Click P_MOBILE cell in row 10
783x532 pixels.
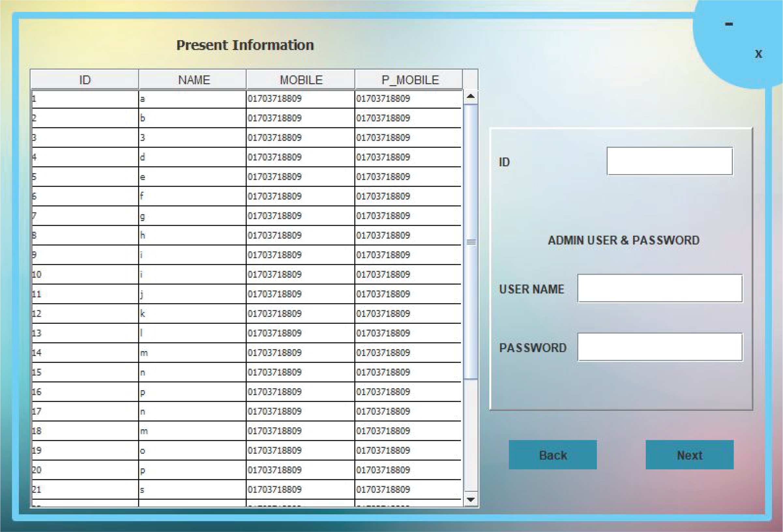point(408,274)
